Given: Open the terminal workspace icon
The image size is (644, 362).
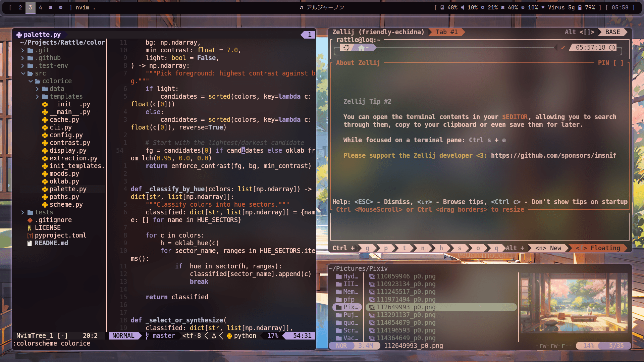Looking at the screenshot, I should coord(51,7).
